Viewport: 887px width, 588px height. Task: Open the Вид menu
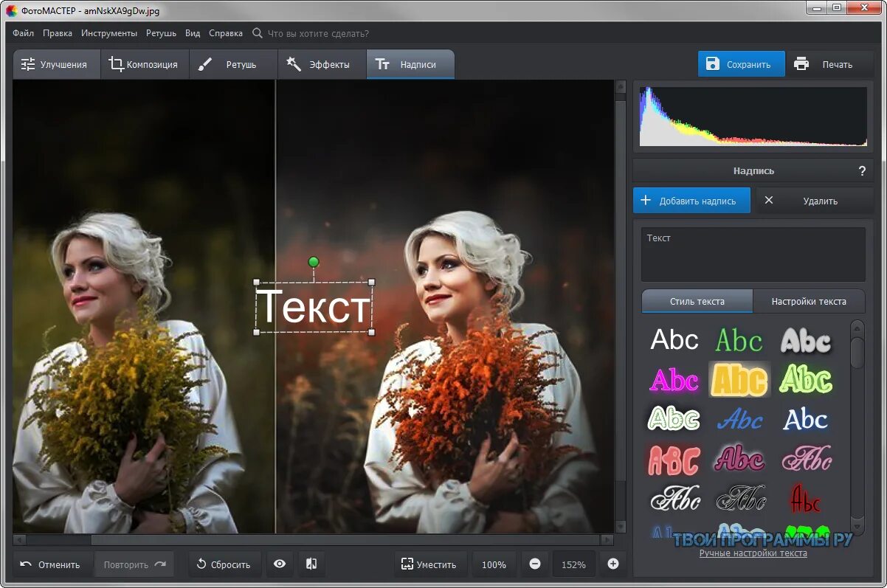193,33
